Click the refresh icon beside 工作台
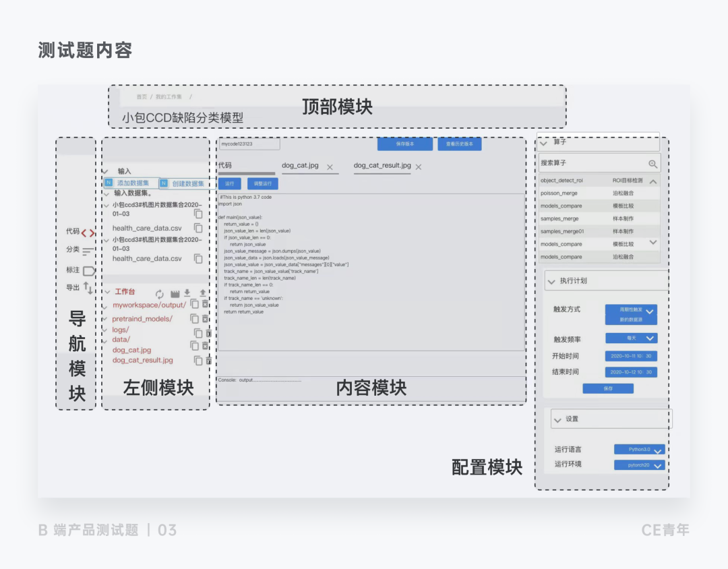 [160, 294]
